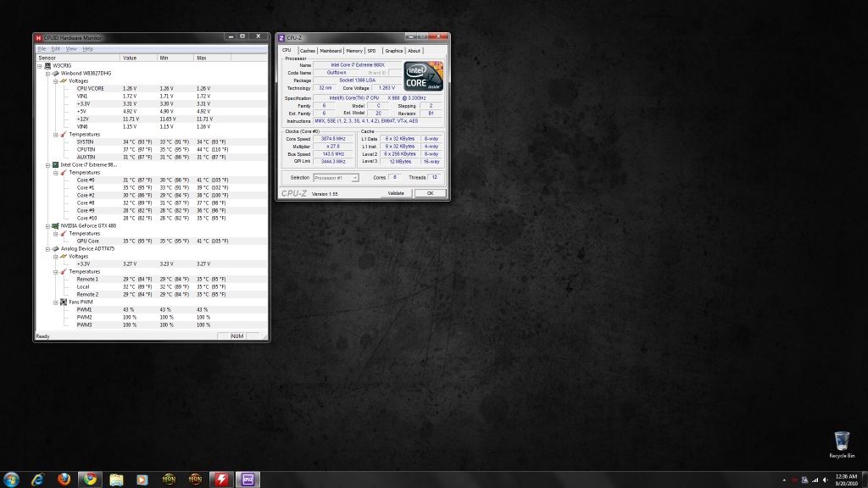Screen dimensions: 868x488
Task: Open the View menu in Hardware Monitor
Action: 71,49
